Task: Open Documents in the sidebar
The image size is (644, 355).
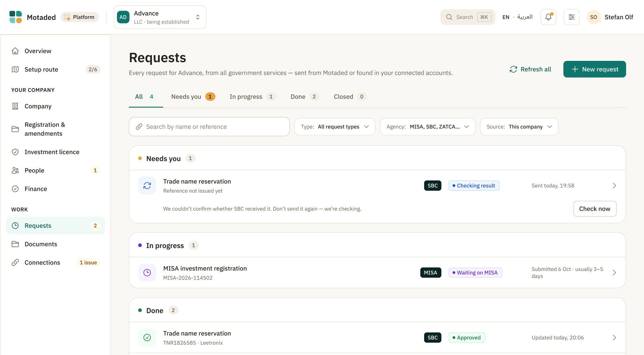Action: click(x=56, y=244)
